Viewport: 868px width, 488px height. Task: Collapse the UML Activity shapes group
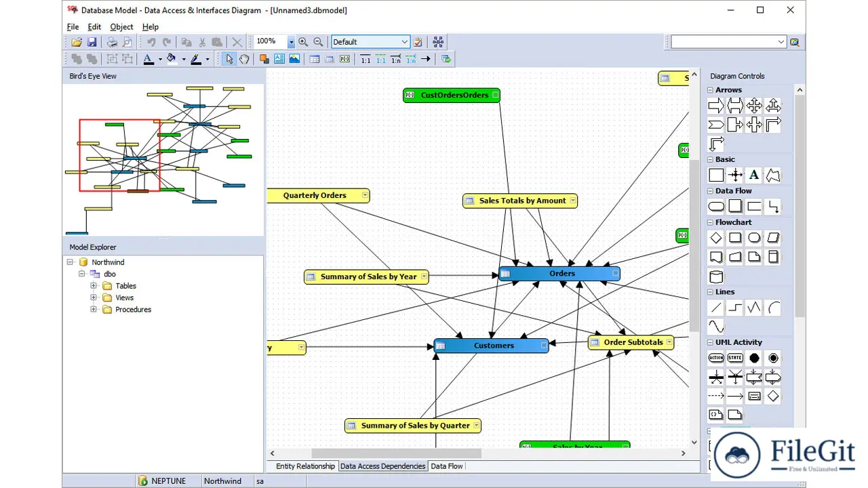coord(711,342)
